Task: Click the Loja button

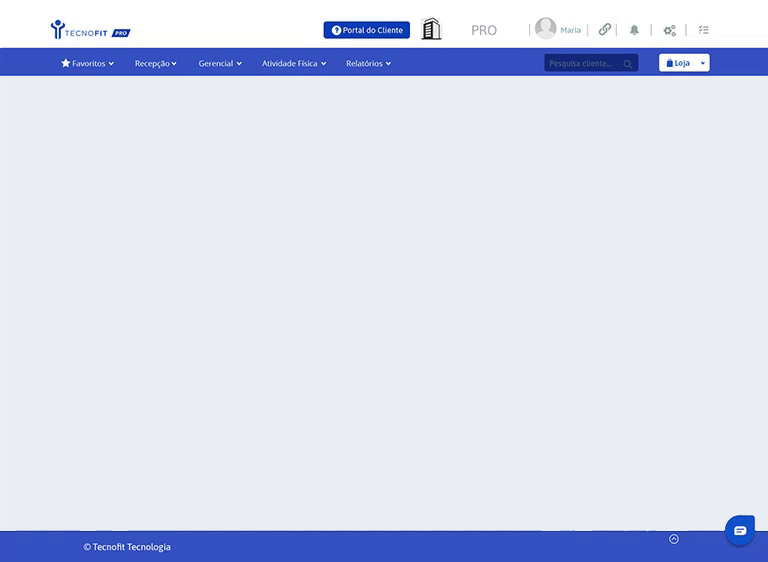Action: tap(678, 63)
